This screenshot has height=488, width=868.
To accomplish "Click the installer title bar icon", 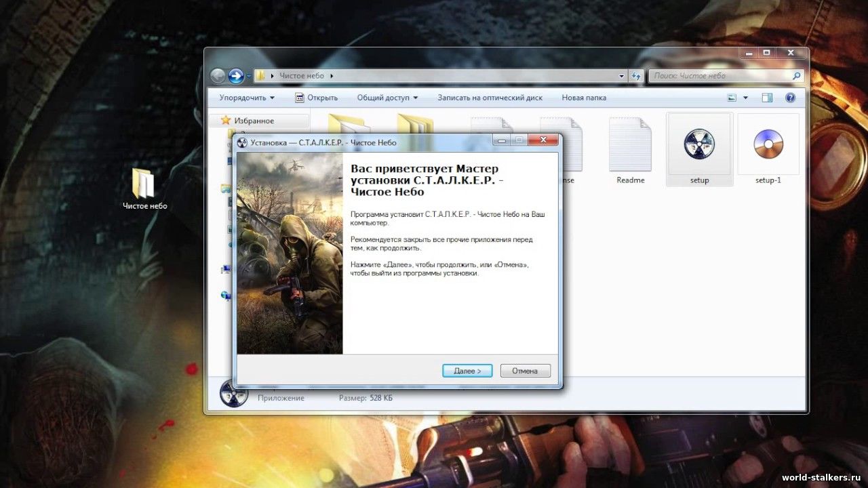I will pos(243,142).
